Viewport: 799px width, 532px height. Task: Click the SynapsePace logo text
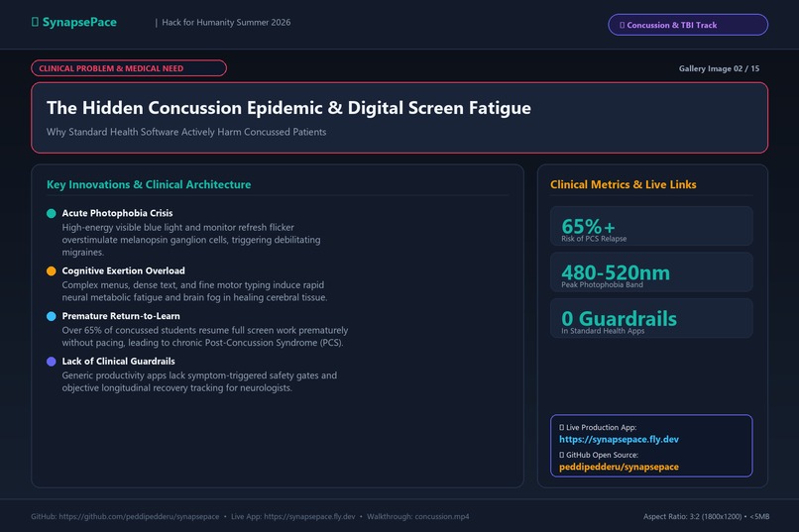coord(79,22)
